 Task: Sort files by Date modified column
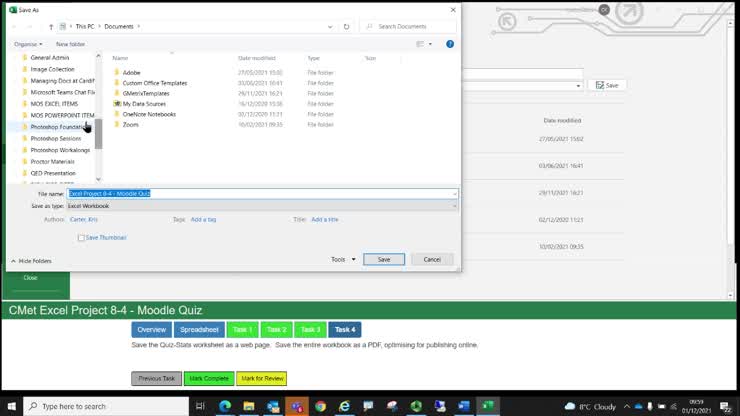point(257,58)
